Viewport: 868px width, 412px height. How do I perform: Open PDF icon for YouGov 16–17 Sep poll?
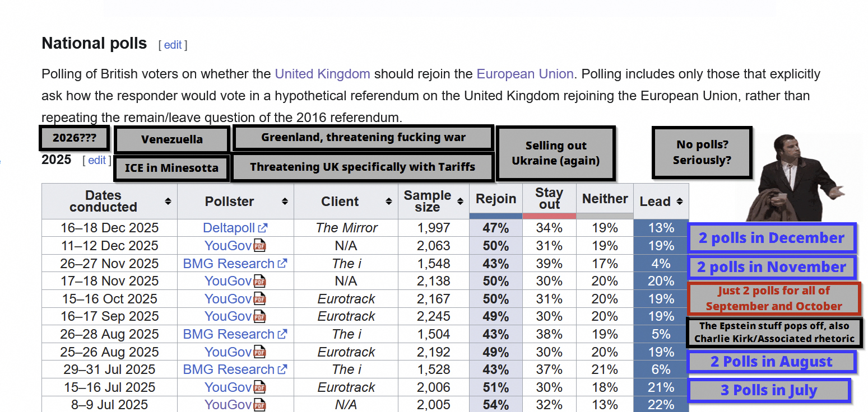(259, 317)
